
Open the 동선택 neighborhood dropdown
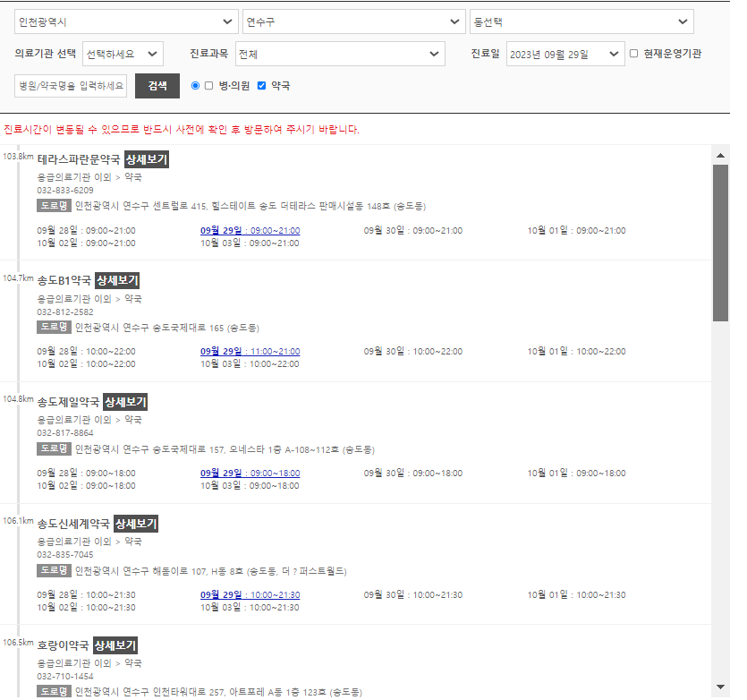point(581,22)
